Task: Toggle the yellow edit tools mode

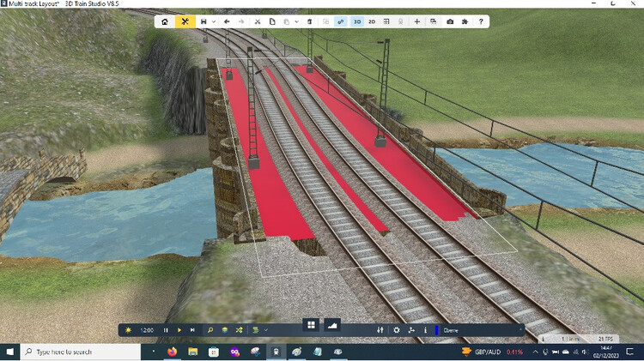Action: [x=185, y=21]
